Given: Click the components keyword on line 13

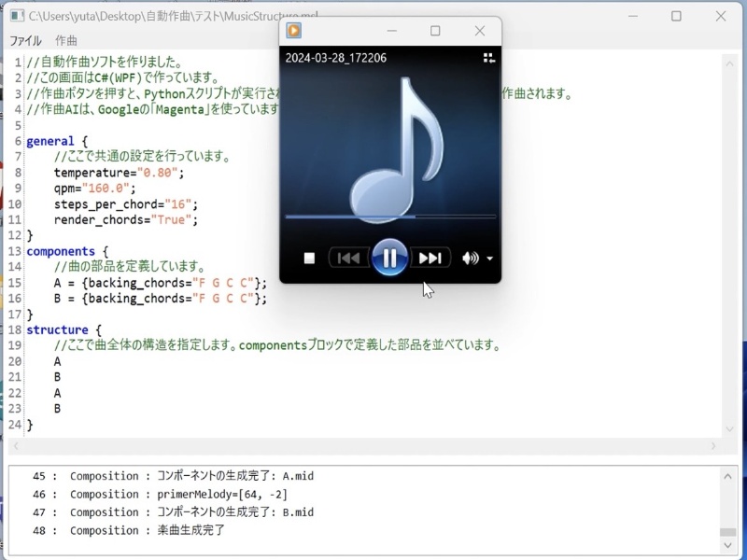Looking at the screenshot, I should point(61,251).
